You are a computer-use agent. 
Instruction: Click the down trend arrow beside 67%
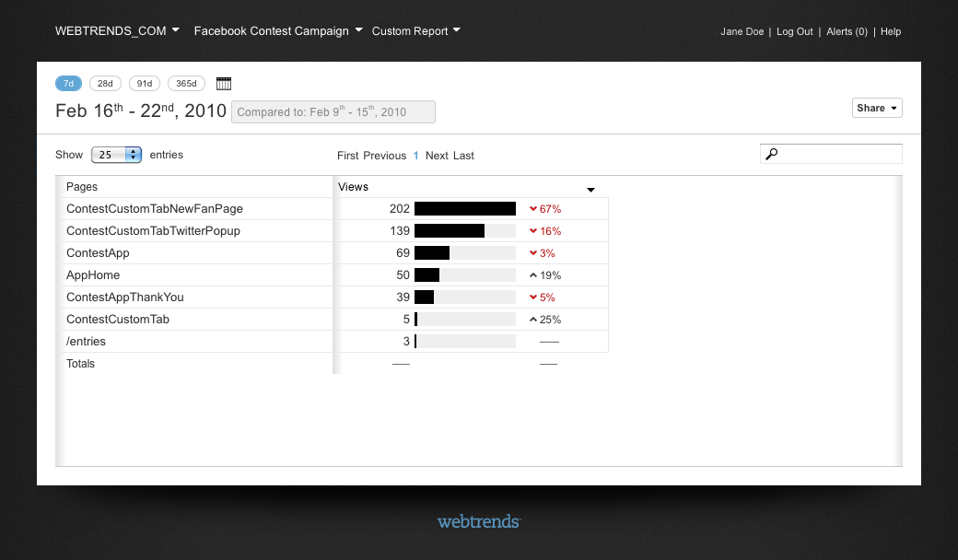(532, 209)
